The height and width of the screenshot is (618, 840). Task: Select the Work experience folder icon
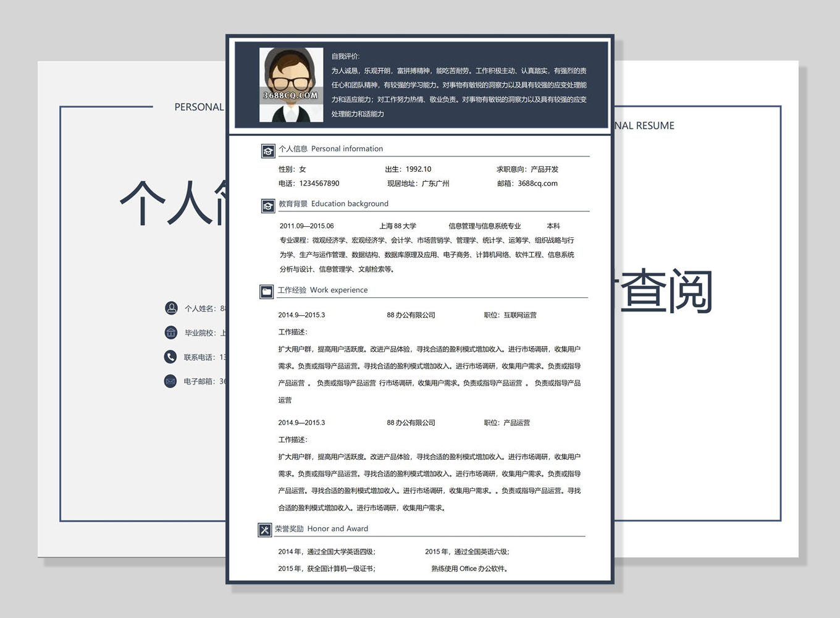click(x=267, y=292)
